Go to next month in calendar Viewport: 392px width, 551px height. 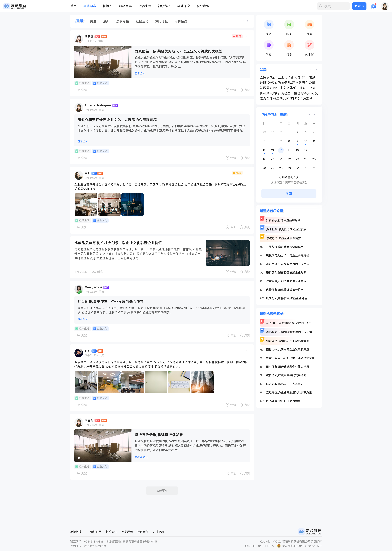pyautogui.click(x=314, y=114)
